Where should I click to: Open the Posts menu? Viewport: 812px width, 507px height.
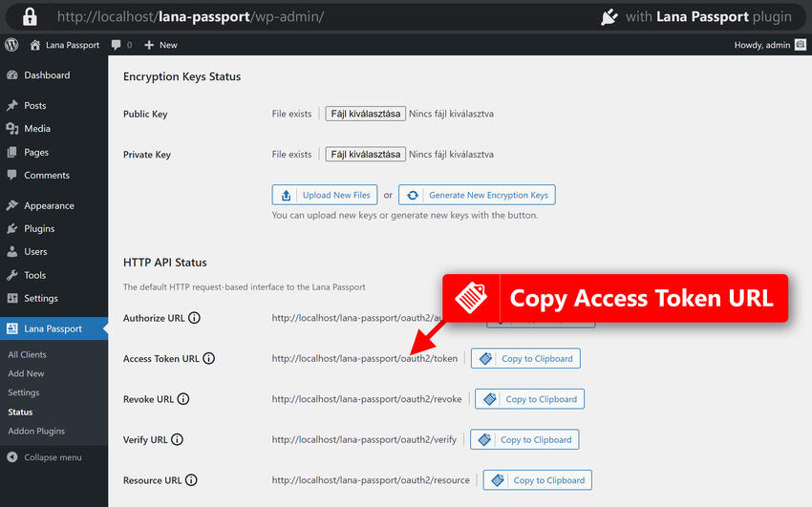34,106
